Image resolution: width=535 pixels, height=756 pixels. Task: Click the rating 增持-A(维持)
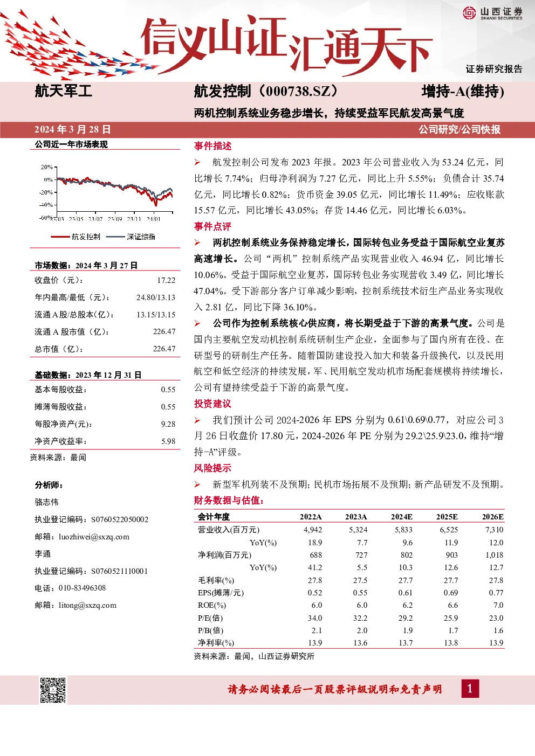(463, 91)
